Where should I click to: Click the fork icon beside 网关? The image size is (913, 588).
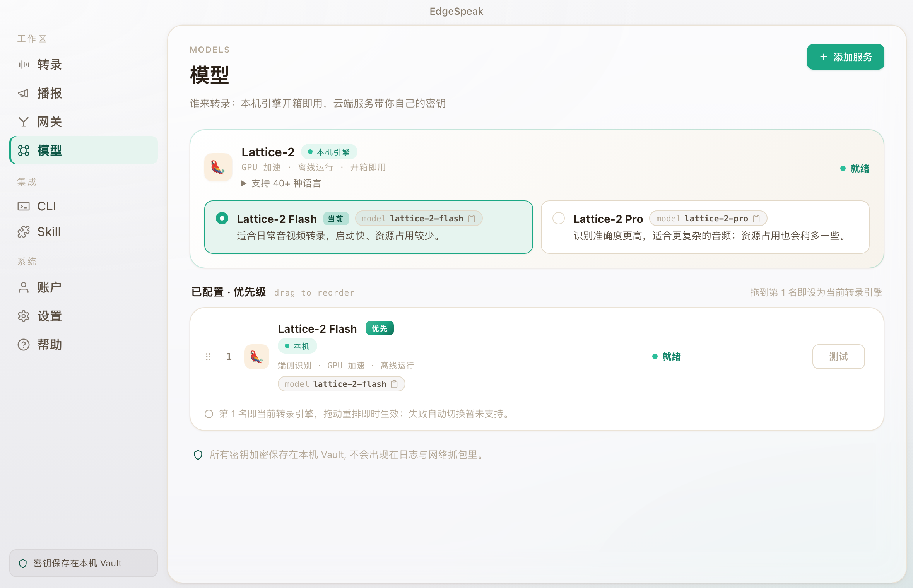coord(24,122)
